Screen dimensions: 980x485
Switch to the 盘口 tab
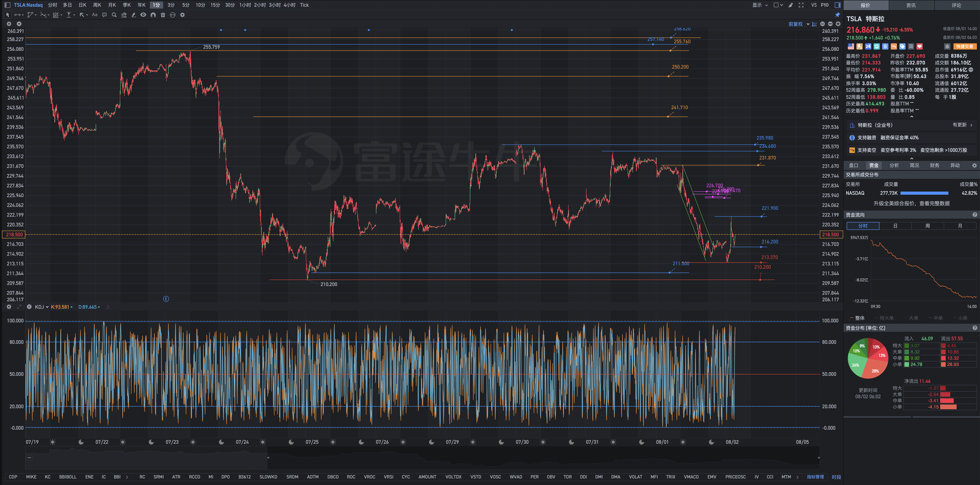(854, 165)
